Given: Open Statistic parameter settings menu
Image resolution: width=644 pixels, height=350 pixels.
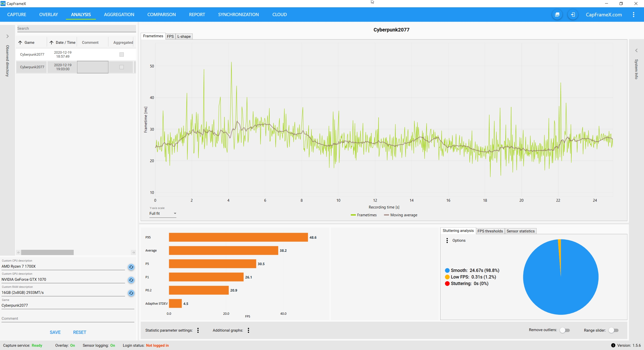Looking at the screenshot, I should point(198,330).
